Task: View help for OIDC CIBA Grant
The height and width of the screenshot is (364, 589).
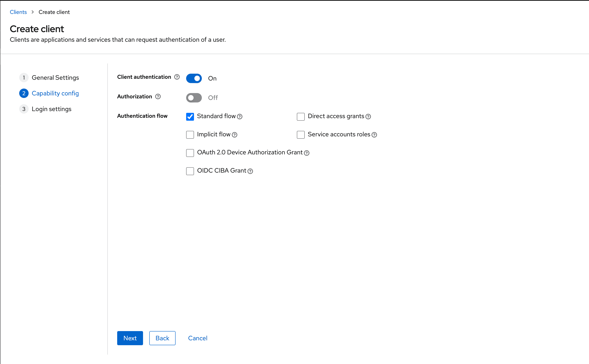Action: [x=250, y=171]
